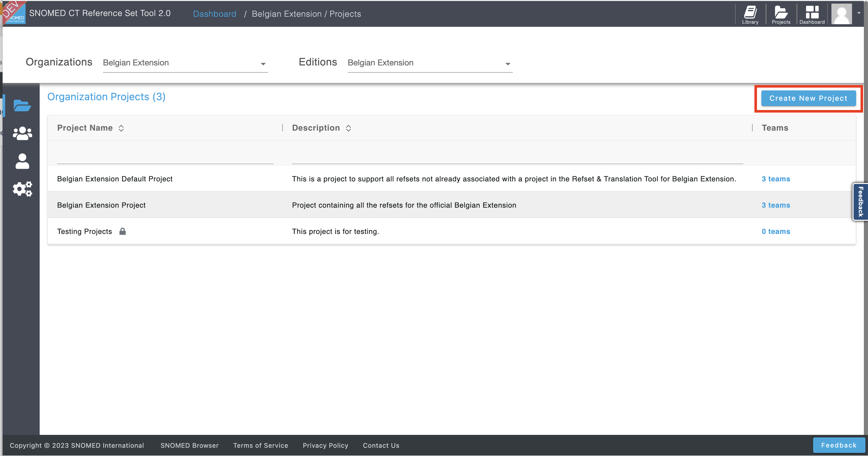Click 'Belgian Extension / Projects' breadcrumb text
Screen dimensions: 868x456
point(306,14)
